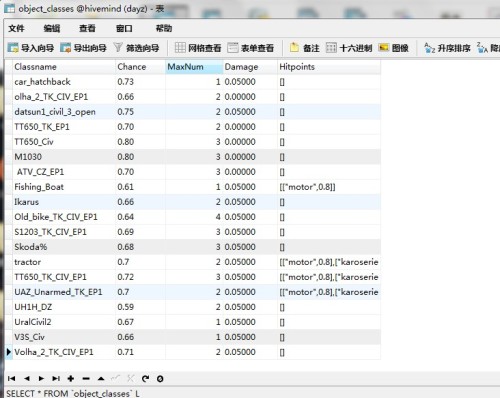Click the tractor Hitpoints value
Screen dimensions: 500x398
(329, 262)
